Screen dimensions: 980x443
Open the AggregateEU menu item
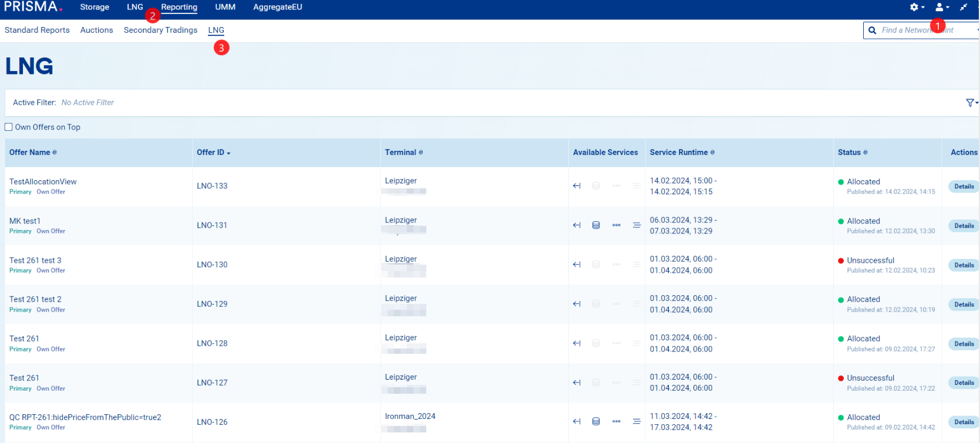pos(277,7)
